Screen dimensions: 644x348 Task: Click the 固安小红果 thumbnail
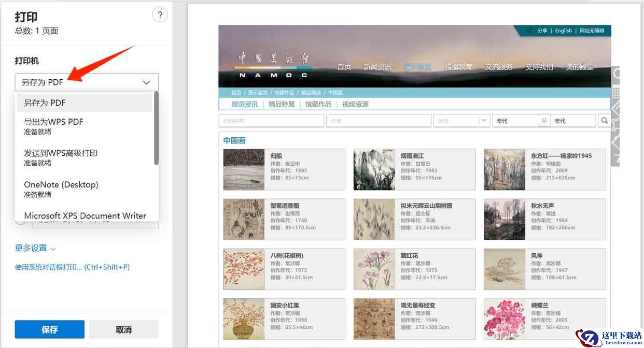(244, 319)
